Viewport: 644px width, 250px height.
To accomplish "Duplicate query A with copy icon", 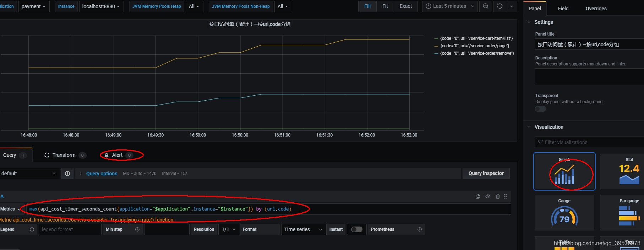I will [478, 196].
